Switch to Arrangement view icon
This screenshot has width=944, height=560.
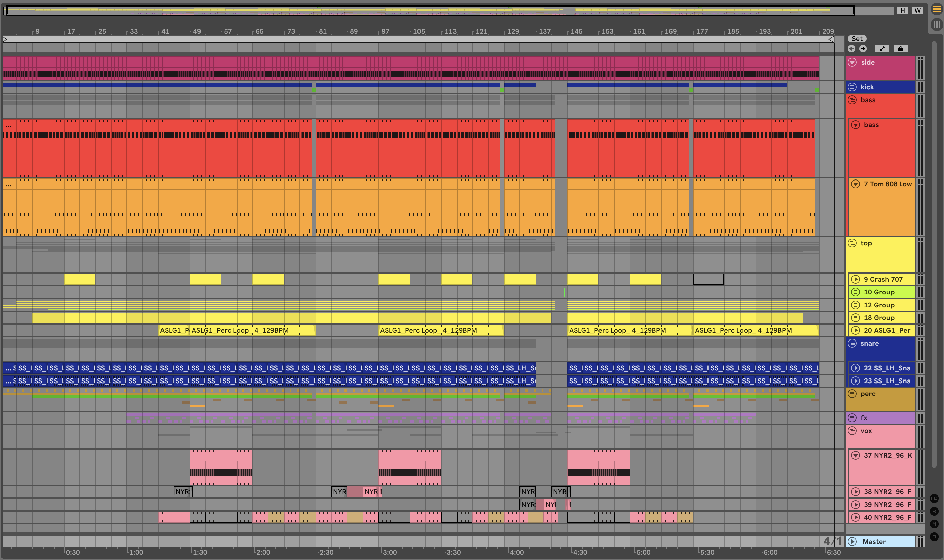coord(937,9)
